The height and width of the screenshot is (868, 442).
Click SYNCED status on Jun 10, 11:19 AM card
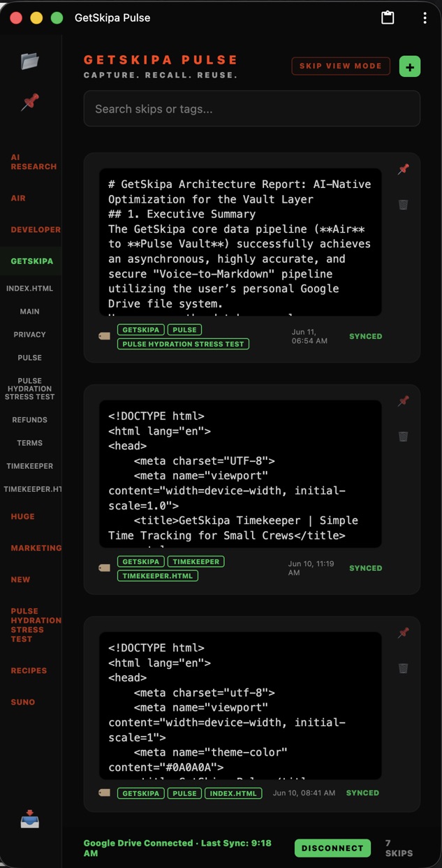tap(366, 568)
